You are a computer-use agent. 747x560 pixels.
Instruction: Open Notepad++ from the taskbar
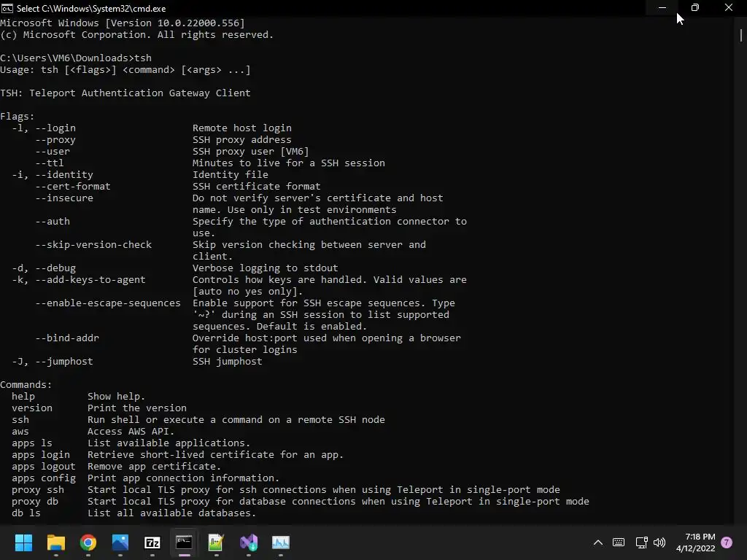pos(216,542)
